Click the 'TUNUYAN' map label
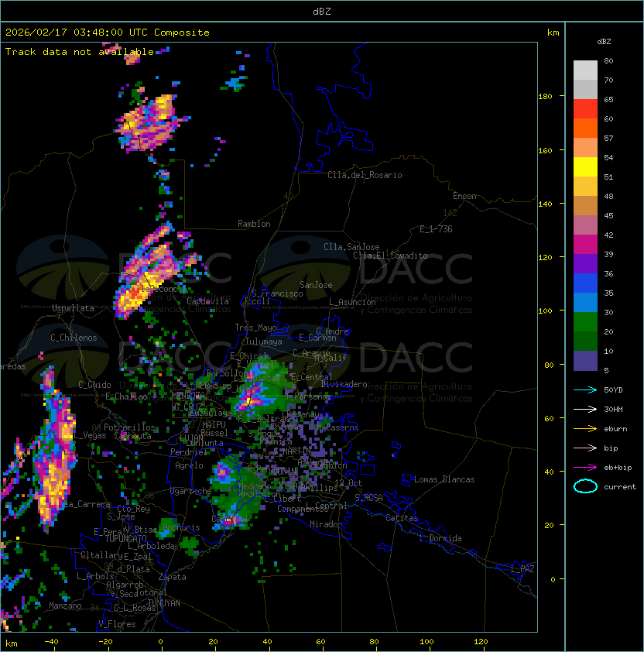The height and width of the screenshot is (652, 644). click(164, 603)
